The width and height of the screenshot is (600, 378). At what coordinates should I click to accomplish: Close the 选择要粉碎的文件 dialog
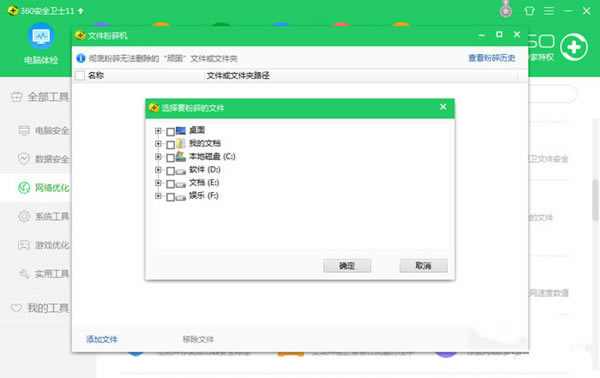443,107
